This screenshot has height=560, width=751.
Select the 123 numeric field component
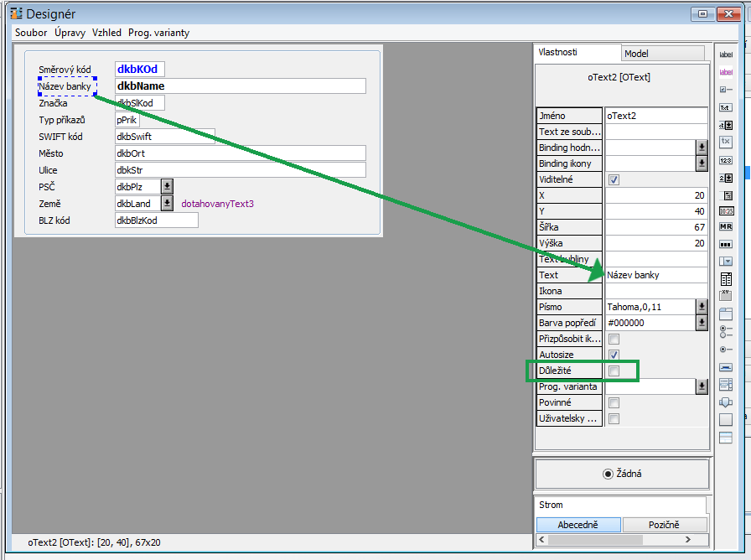726,159
